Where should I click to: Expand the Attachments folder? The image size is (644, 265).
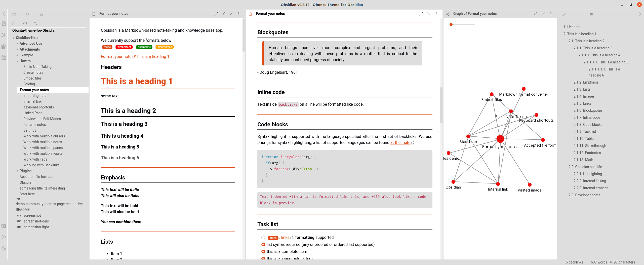[17, 49]
